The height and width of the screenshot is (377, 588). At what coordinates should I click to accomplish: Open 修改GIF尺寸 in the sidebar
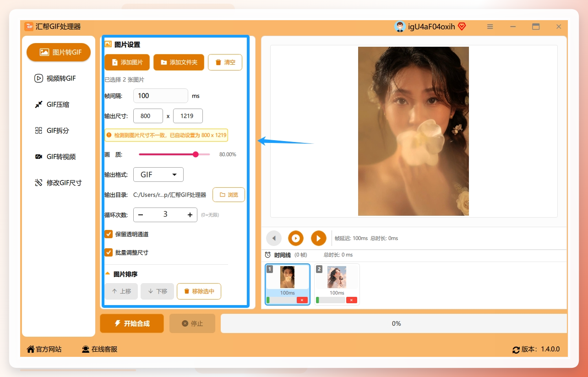point(59,183)
